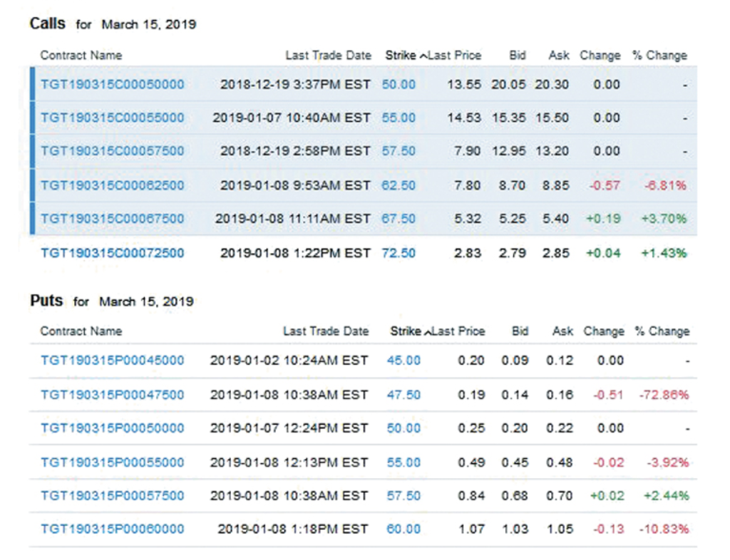Click the 57.50 strike in Calls table

tap(399, 151)
